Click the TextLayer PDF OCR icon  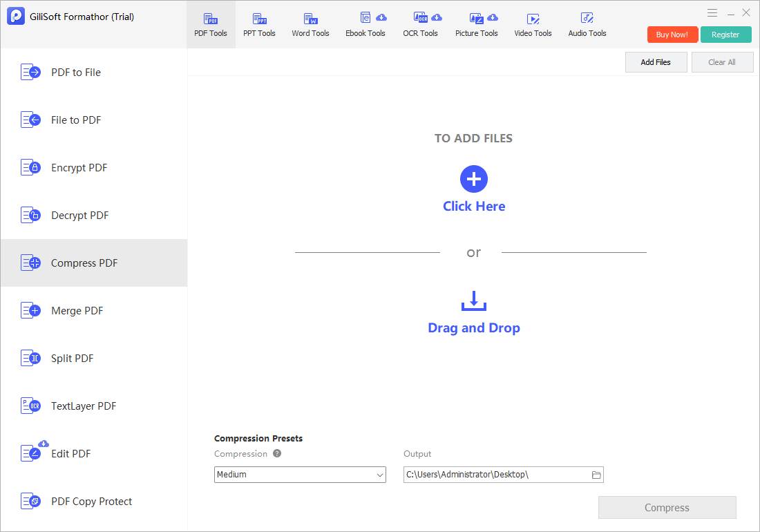tap(30, 406)
